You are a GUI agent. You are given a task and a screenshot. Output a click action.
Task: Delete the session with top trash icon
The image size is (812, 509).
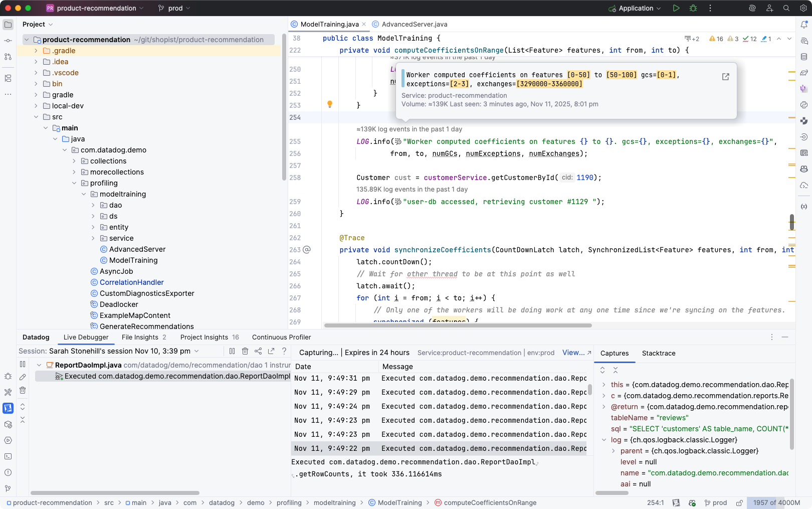(245, 351)
